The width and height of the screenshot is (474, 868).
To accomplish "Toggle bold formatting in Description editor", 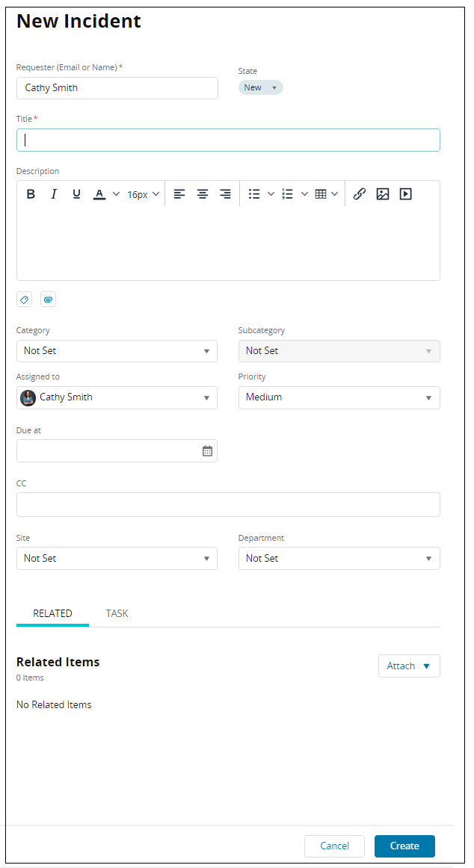I will (31, 194).
